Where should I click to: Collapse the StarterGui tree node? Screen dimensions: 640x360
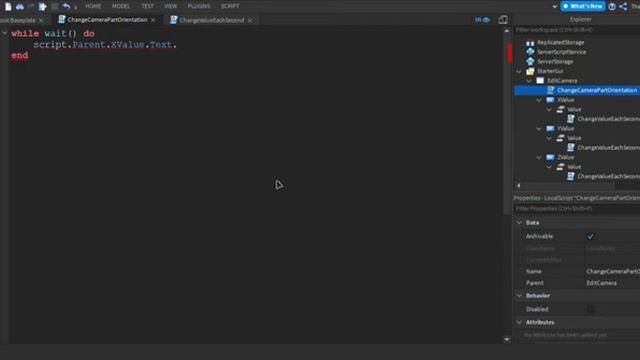(519, 71)
